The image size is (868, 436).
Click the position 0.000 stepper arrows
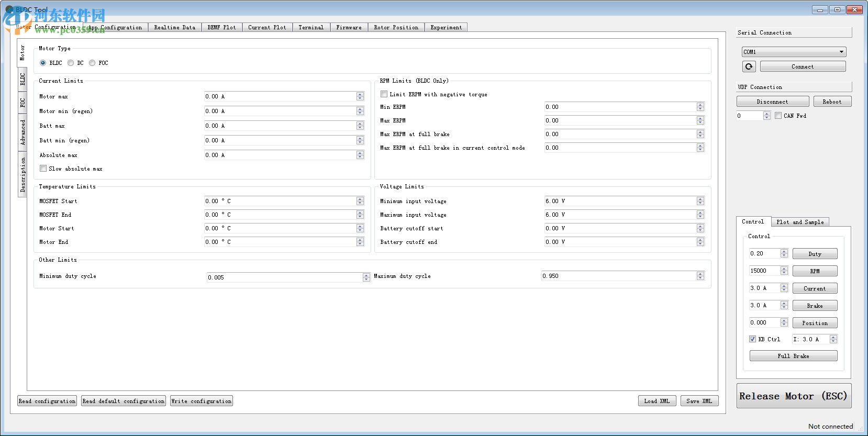[x=784, y=322]
